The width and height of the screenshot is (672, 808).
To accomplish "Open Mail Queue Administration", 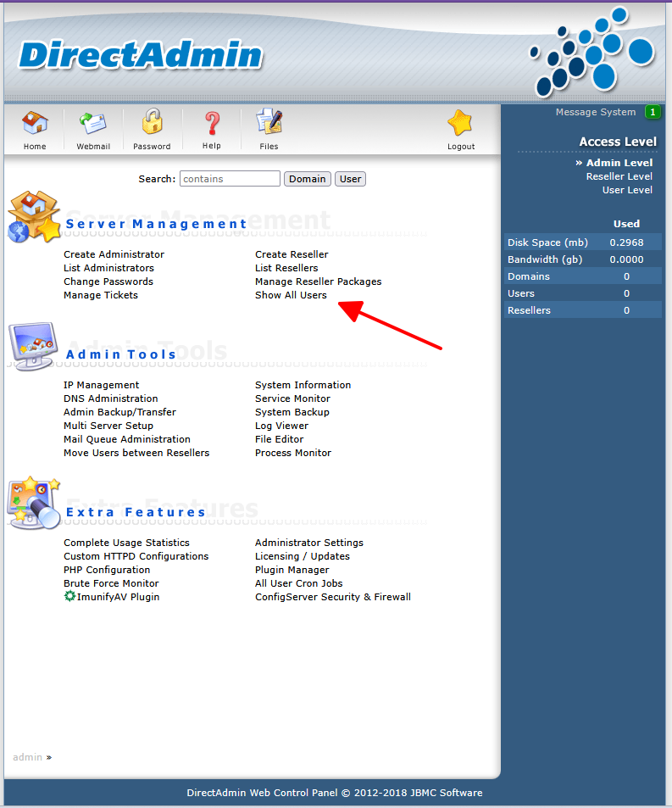I will [x=126, y=439].
